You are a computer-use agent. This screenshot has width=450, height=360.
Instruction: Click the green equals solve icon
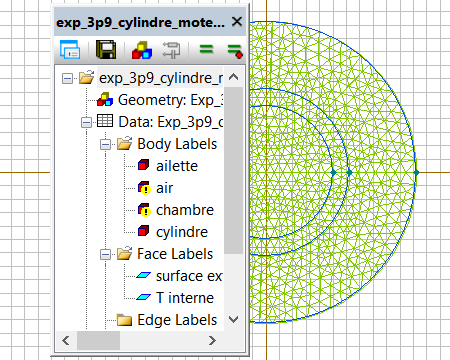click(x=206, y=50)
